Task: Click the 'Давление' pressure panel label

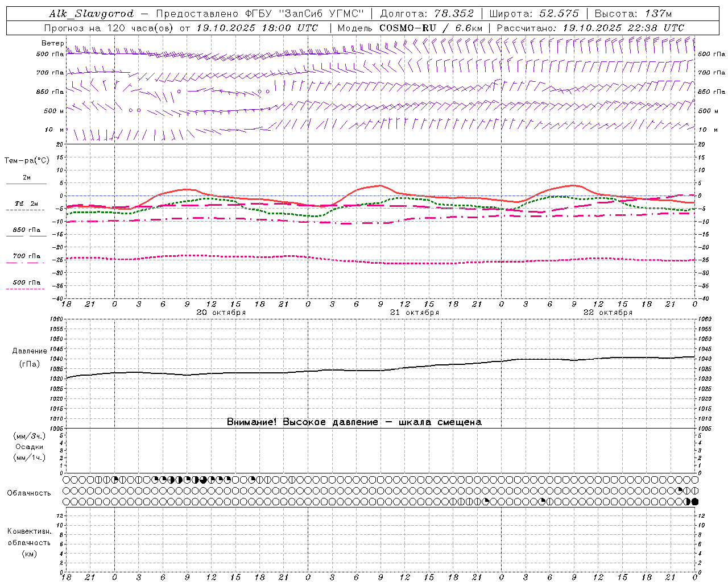Action: 30,351
